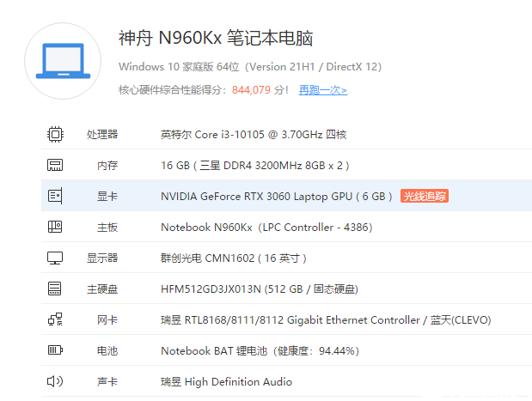This screenshot has width=532, height=401.
Task: Click the Notebook BAT 锂电池 health text
Action: point(260,351)
